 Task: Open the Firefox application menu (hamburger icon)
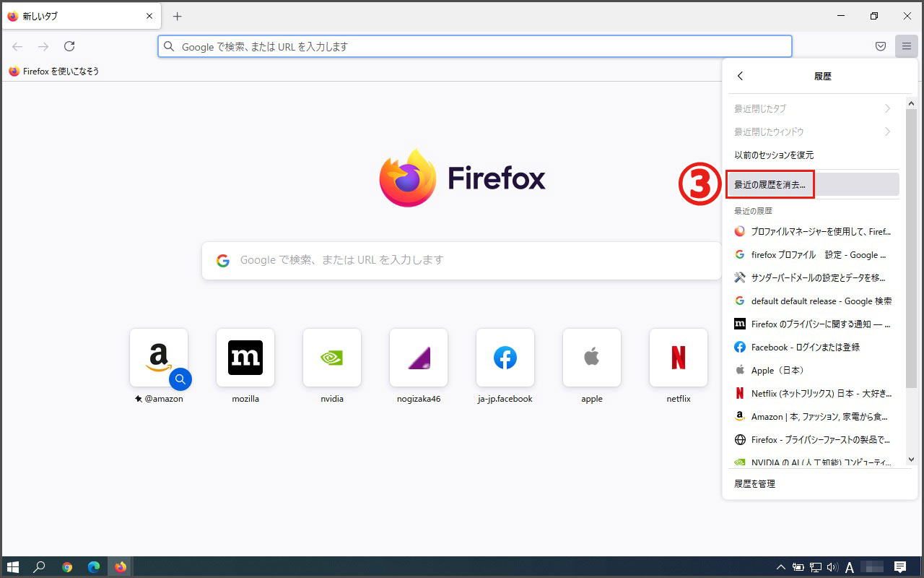click(906, 46)
